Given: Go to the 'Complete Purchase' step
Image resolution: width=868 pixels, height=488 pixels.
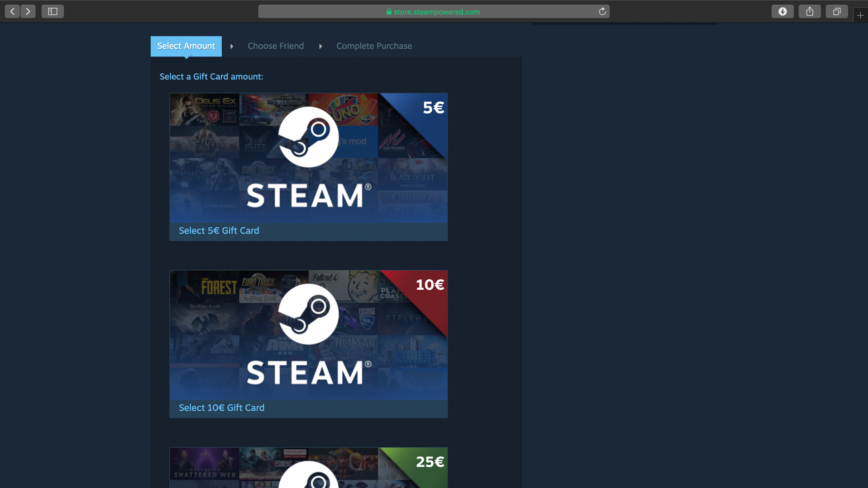Looking at the screenshot, I should point(374,46).
